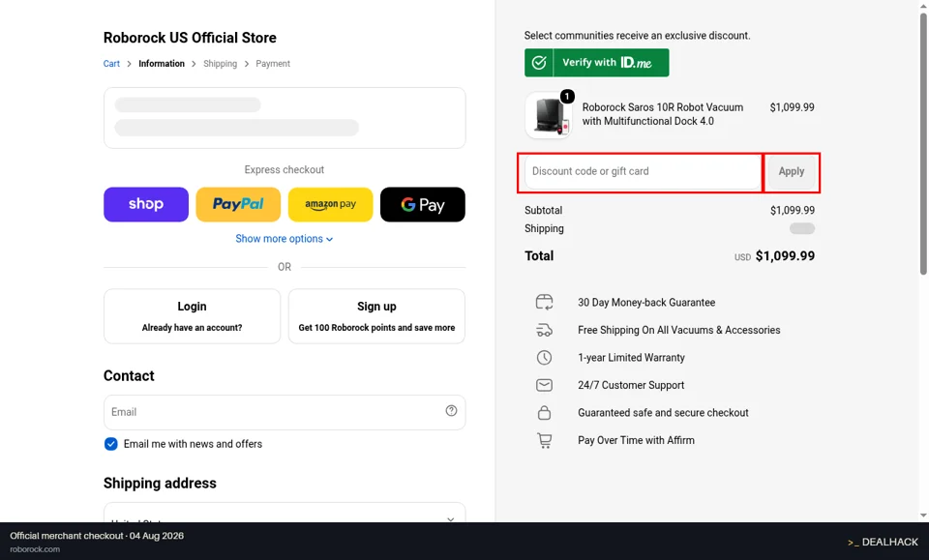Click Login for existing account
Viewport: 929px width, 560px height.
[x=192, y=316]
